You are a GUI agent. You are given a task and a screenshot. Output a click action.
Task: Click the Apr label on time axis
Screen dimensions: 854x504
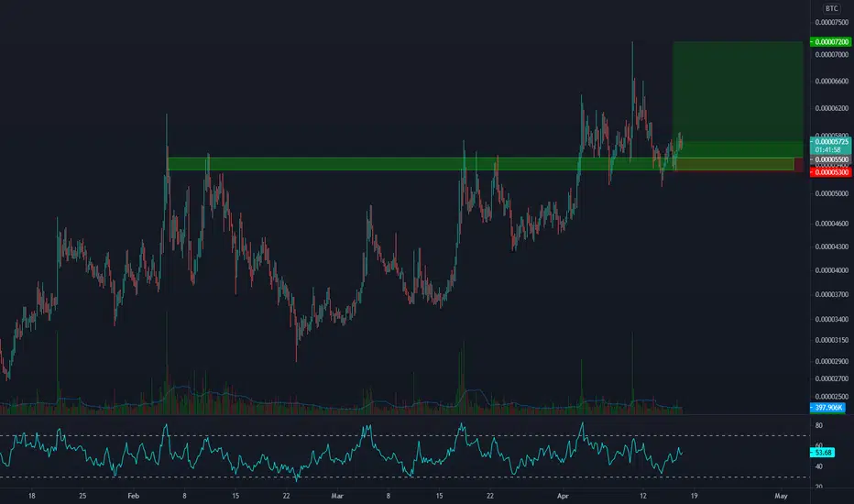click(x=563, y=496)
